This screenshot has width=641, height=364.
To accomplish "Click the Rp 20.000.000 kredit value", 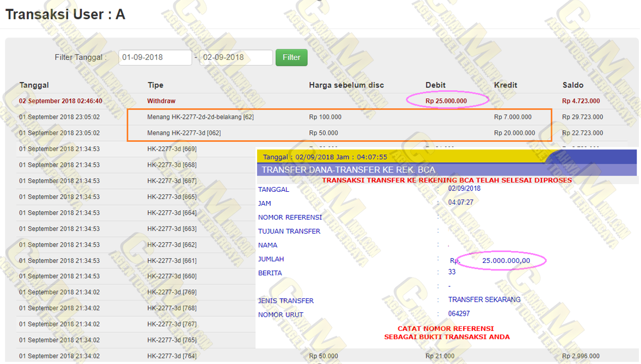I will click(x=514, y=133).
